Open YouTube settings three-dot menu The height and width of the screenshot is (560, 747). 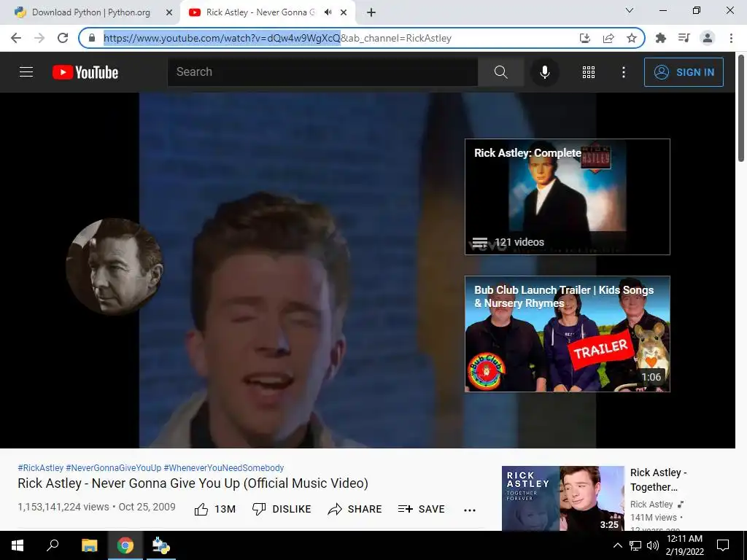[x=623, y=72]
